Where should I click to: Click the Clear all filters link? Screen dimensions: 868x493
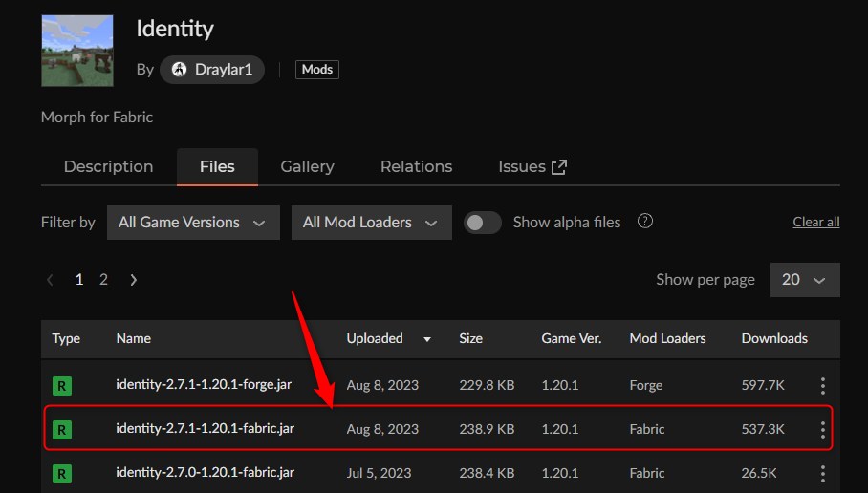[x=815, y=223]
